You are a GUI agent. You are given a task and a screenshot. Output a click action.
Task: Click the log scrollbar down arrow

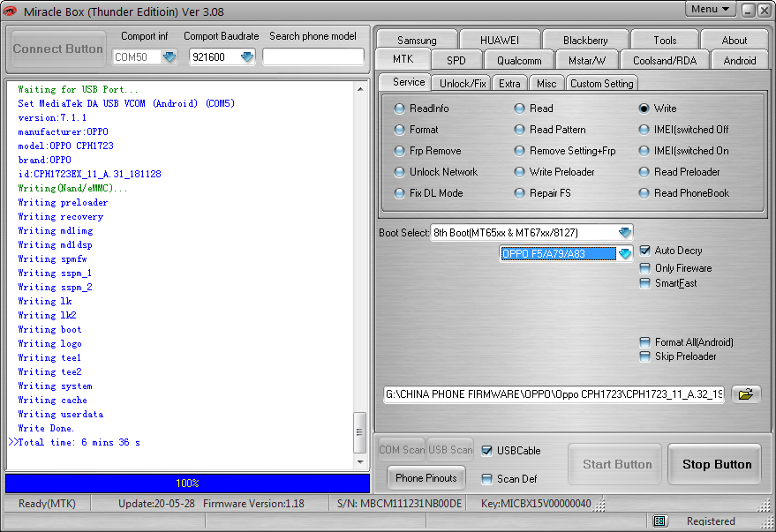(360, 462)
